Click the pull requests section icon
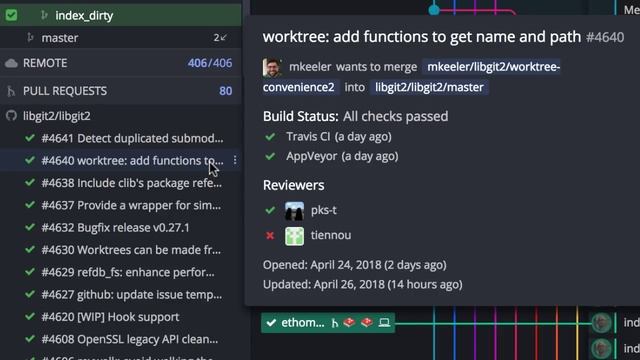The height and width of the screenshot is (360, 640). coord(11,91)
